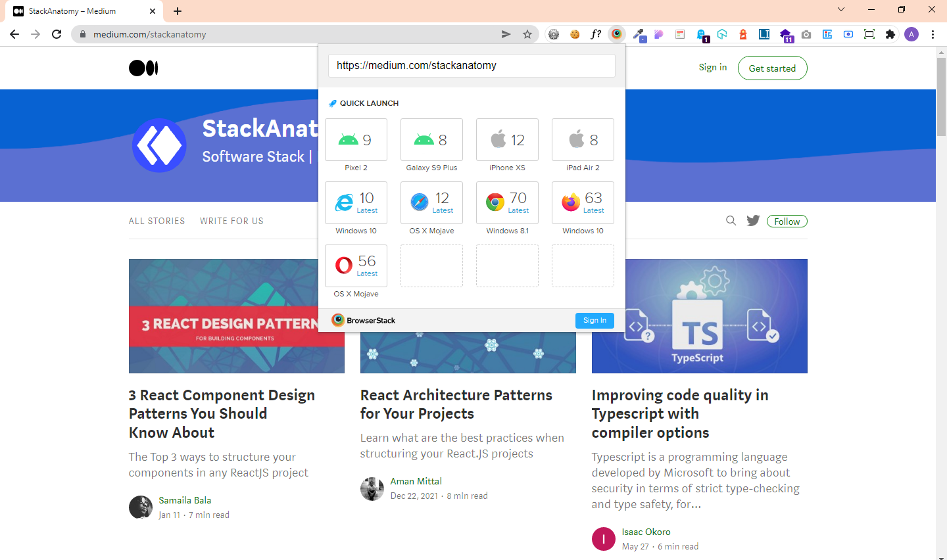
Task: Click the BrowserStack logo in popup footer
Action: (x=364, y=320)
